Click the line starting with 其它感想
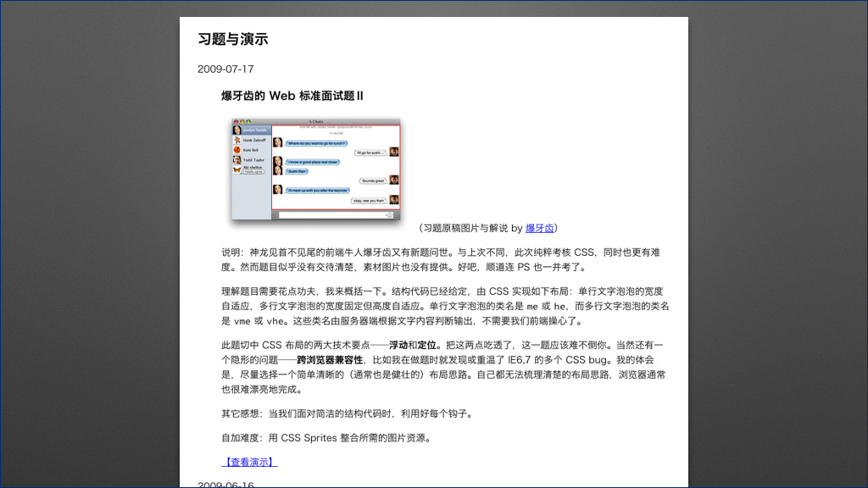Screen dimensions: 868x488 click(348, 413)
